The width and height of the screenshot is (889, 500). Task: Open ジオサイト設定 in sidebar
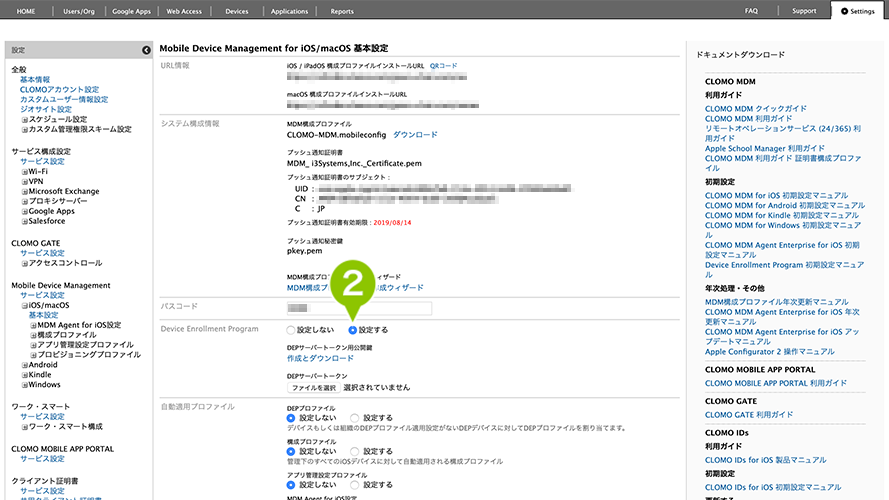(x=46, y=109)
